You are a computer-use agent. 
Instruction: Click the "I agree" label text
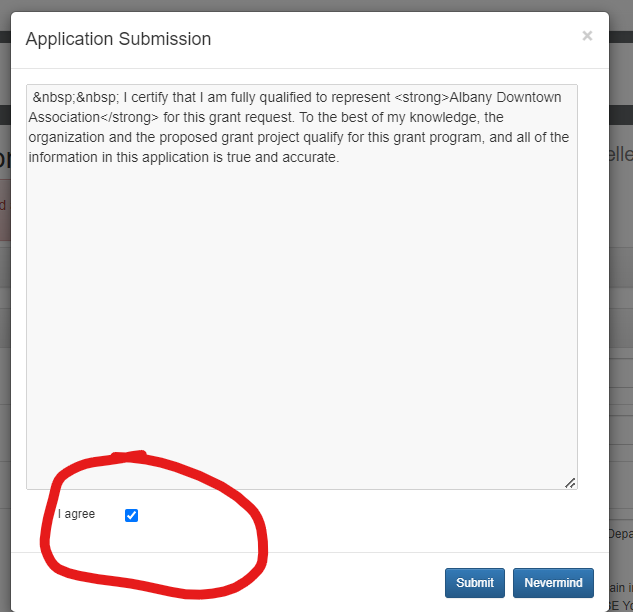click(76, 514)
